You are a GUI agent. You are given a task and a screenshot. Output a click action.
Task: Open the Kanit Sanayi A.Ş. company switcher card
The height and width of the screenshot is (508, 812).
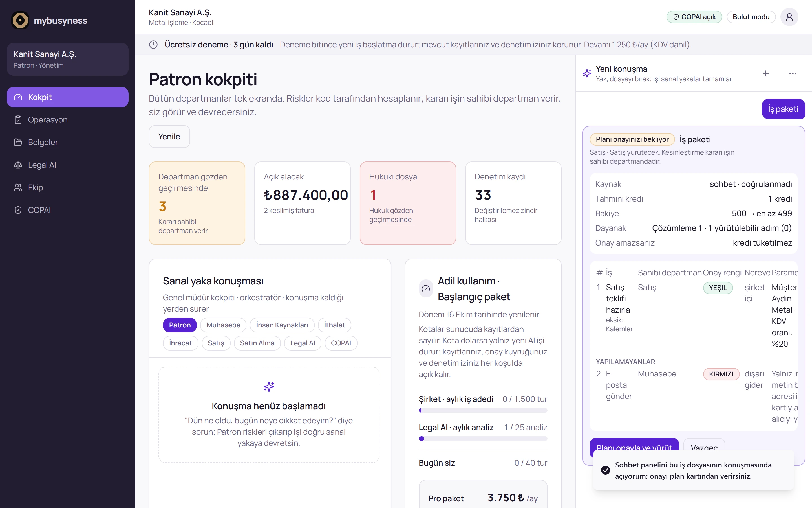tap(67, 59)
